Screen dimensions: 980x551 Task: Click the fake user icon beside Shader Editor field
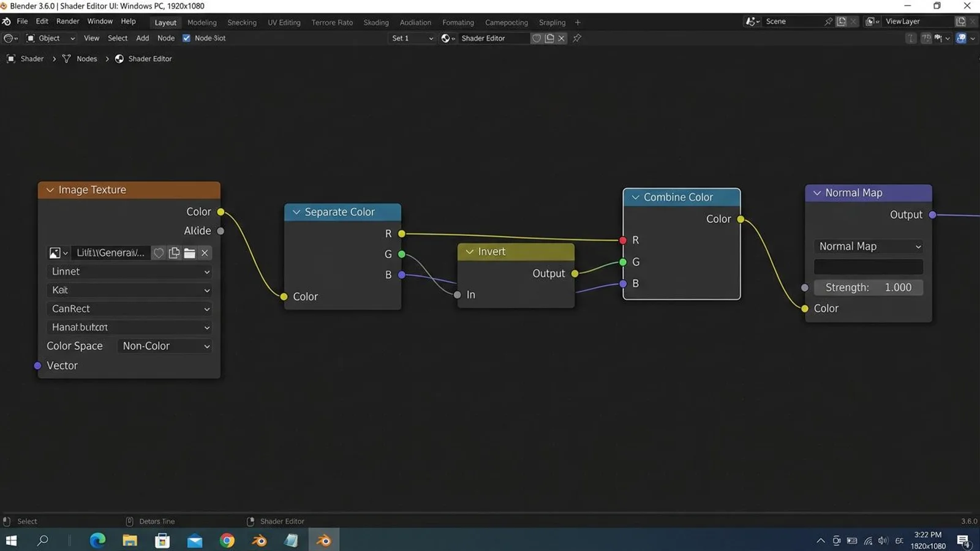point(537,38)
